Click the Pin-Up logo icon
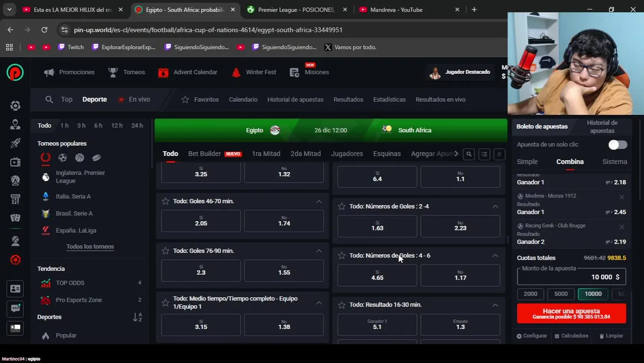This screenshot has height=363, width=644. (x=15, y=73)
